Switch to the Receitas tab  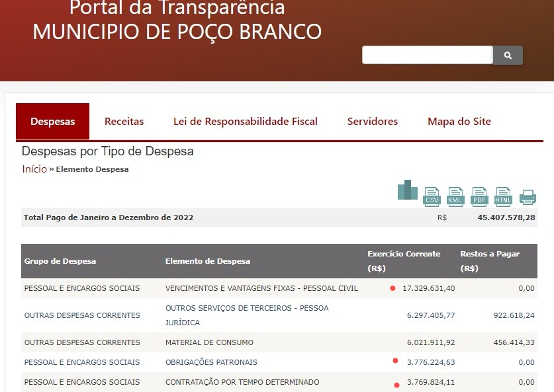pyautogui.click(x=124, y=122)
